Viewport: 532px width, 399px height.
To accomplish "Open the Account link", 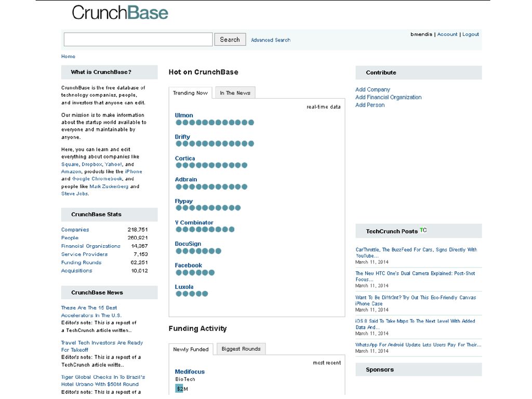I will 447,34.
